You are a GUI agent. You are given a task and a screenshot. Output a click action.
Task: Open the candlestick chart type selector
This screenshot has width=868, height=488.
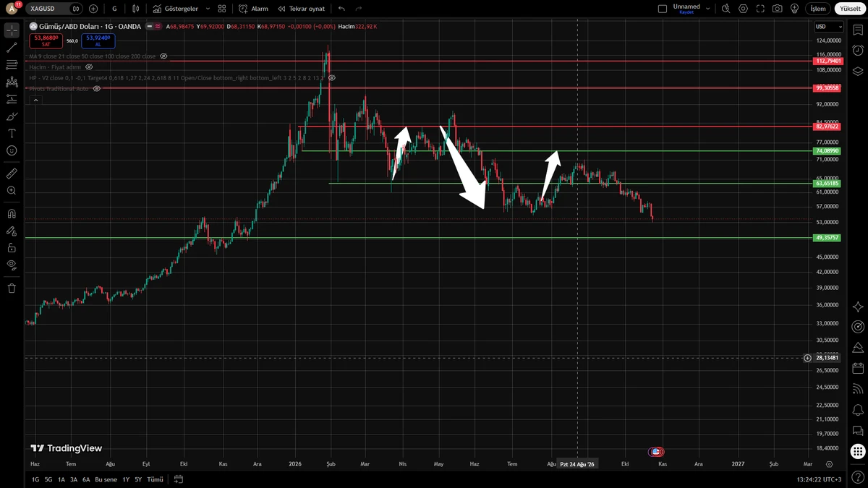click(135, 9)
